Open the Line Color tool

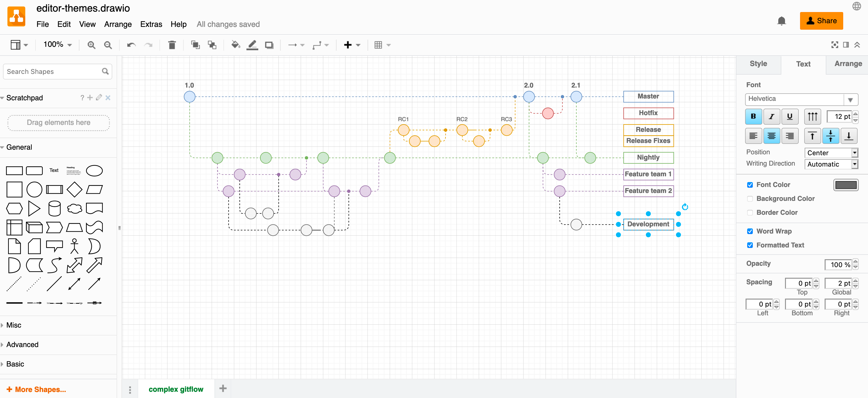coord(252,45)
